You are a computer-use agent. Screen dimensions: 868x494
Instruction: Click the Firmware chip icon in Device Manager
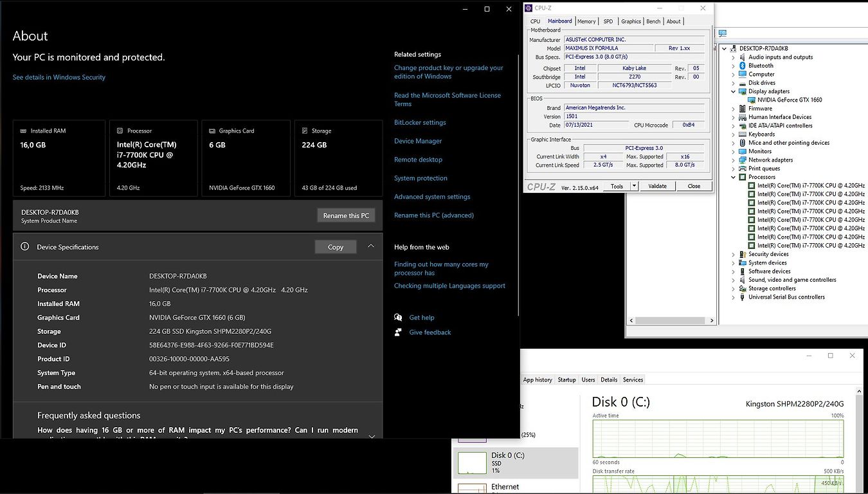(742, 109)
